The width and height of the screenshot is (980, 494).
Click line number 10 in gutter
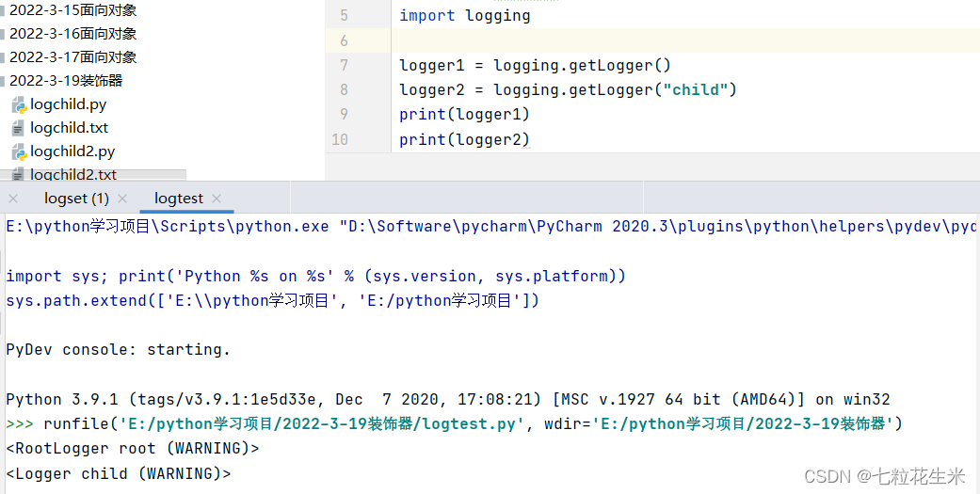click(340, 139)
